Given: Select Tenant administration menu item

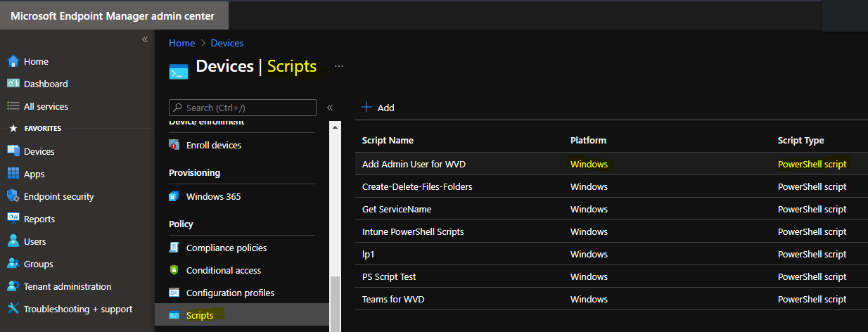Looking at the screenshot, I should click(x=68, y=286).
